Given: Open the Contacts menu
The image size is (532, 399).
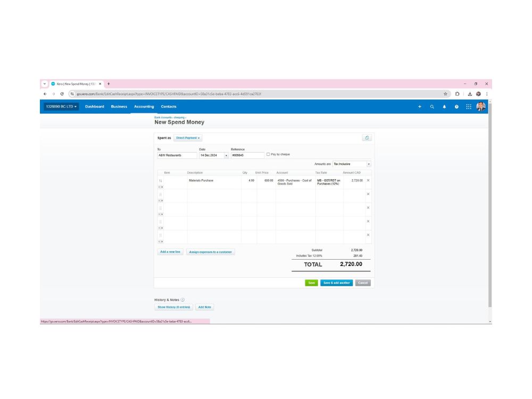Looking at the screenshot, I should coord(169,106).
